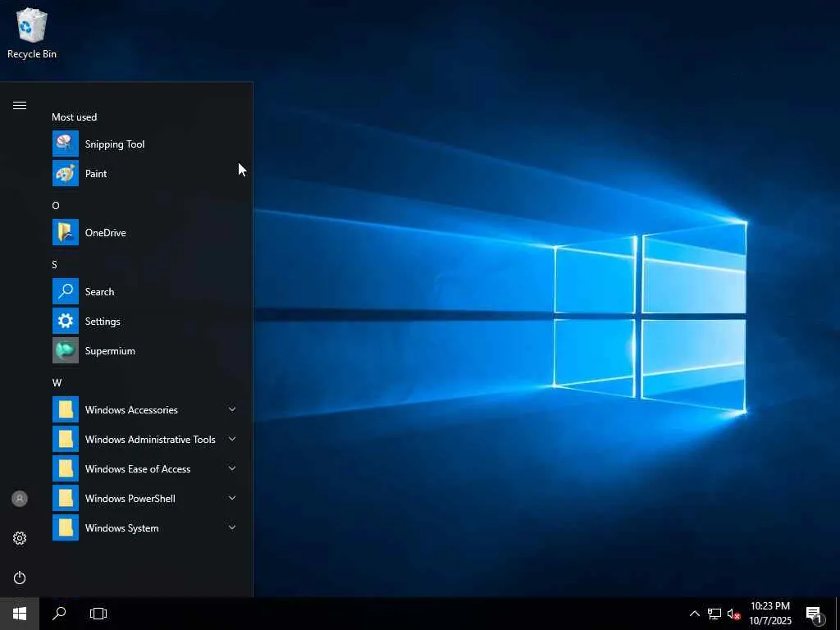Click the "Windows Ease of Access" label

pyautogui.click(x=138, y=468)
